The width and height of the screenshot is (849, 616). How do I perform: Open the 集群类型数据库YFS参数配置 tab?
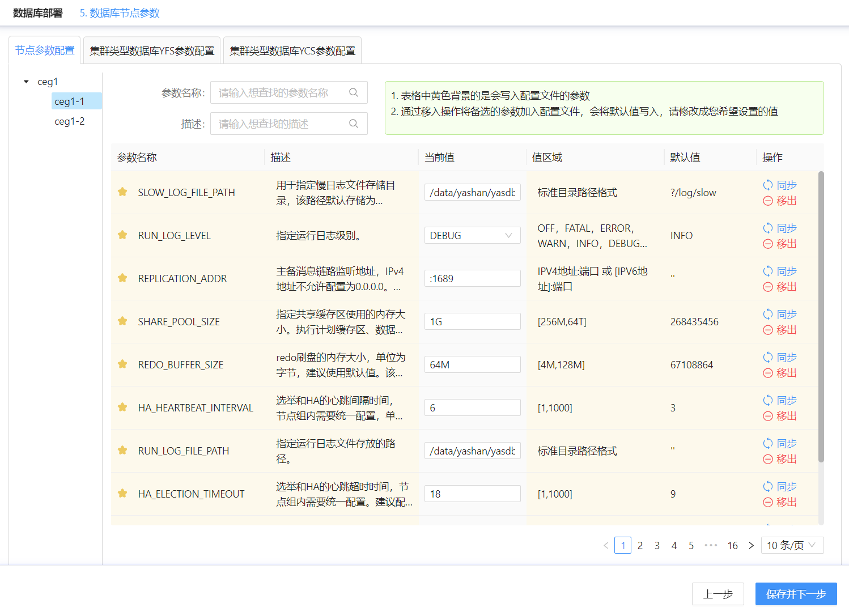coord(152,50)
